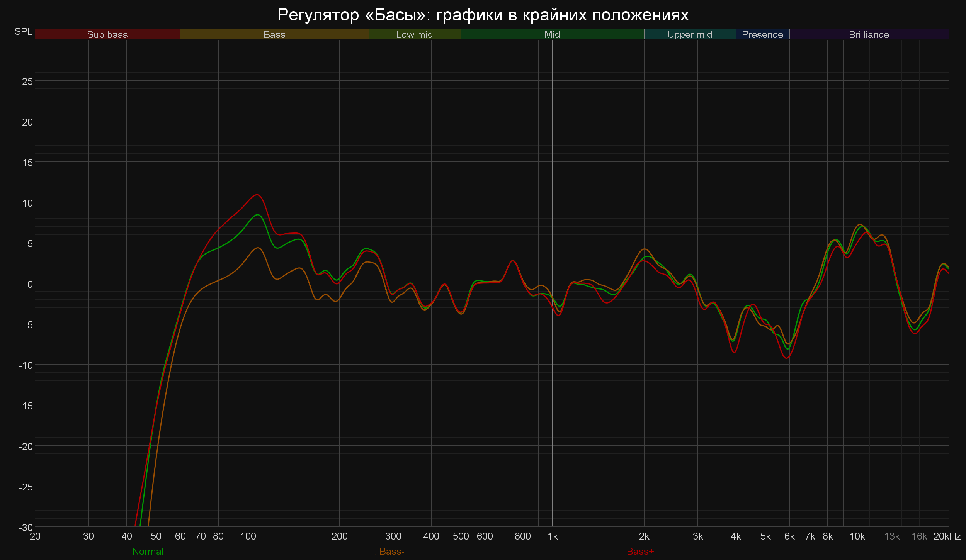Click the 25 dB axis label
The image size is (966, 560).
(x=27, y=81)
